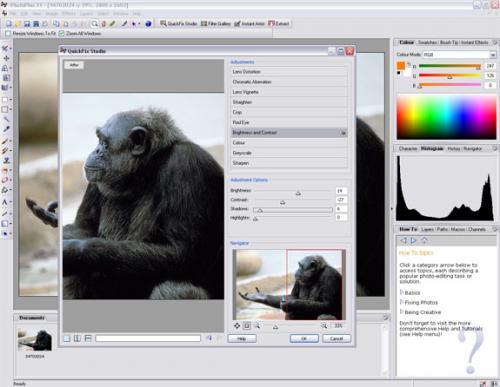The height and width of the screenshot is (387, 500).
Task: Select the Pan hand tool in the top toolbar
Action: tap(104, 24)
